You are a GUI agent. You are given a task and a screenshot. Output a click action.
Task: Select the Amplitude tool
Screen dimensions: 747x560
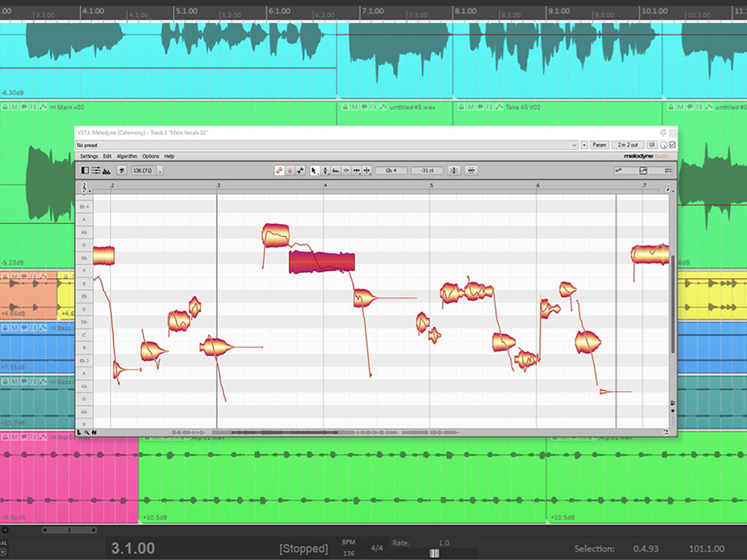[347, 170]
